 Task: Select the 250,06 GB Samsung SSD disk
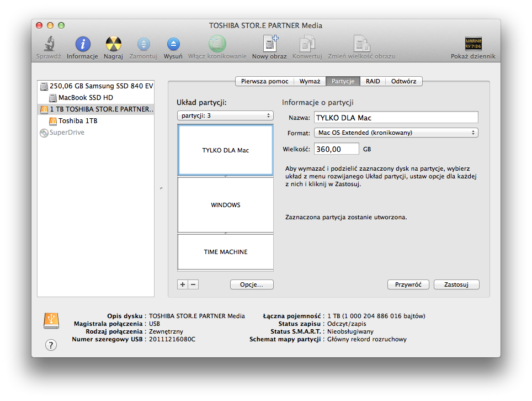[96, 86]
